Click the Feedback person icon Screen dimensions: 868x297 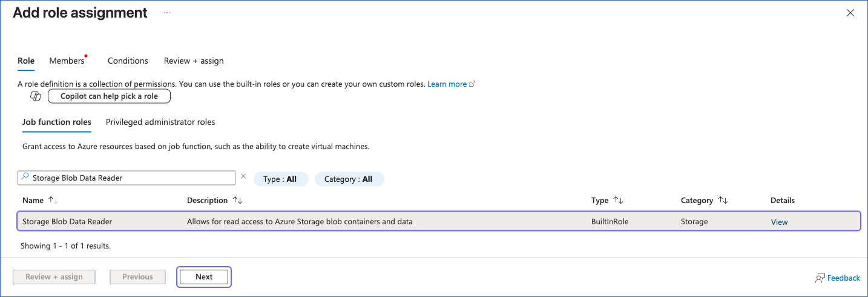820,278
